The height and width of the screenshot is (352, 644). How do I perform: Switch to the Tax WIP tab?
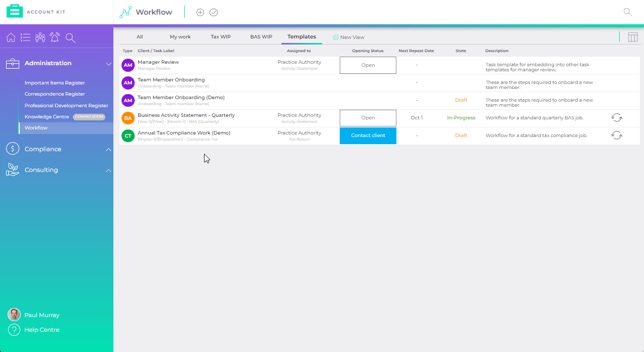click(221, 37)
